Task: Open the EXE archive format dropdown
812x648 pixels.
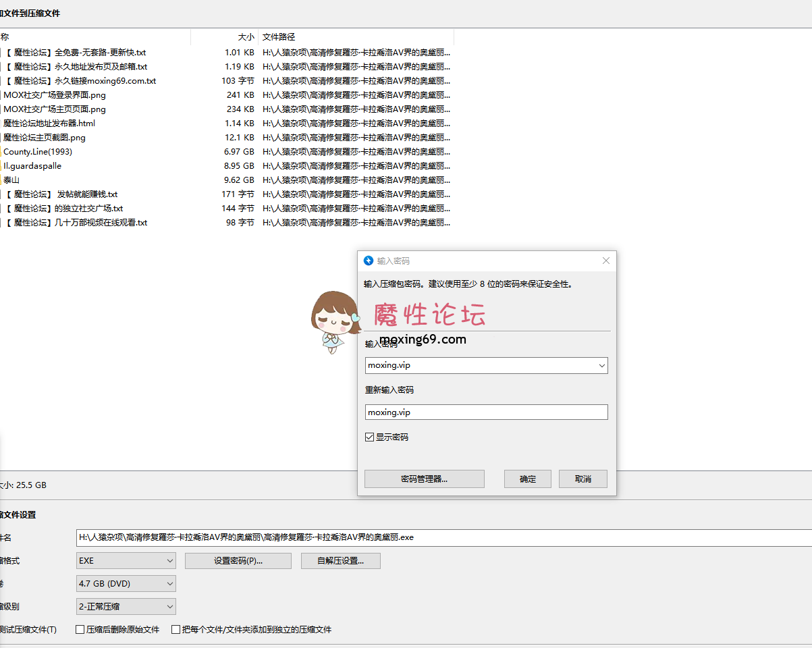Action: [x=126, y=561]
